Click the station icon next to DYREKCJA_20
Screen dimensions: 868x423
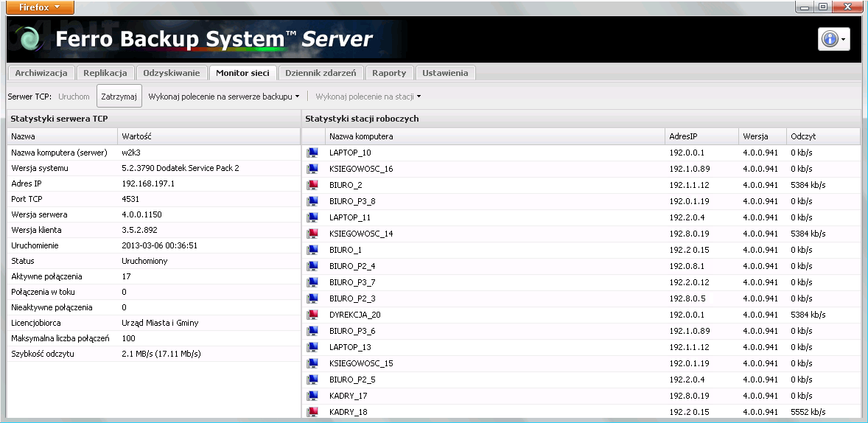click(312, 315)
